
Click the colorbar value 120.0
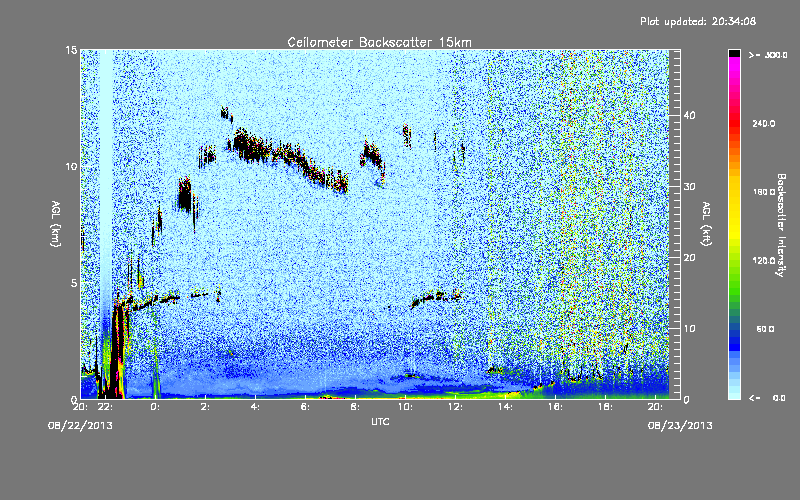764,261
